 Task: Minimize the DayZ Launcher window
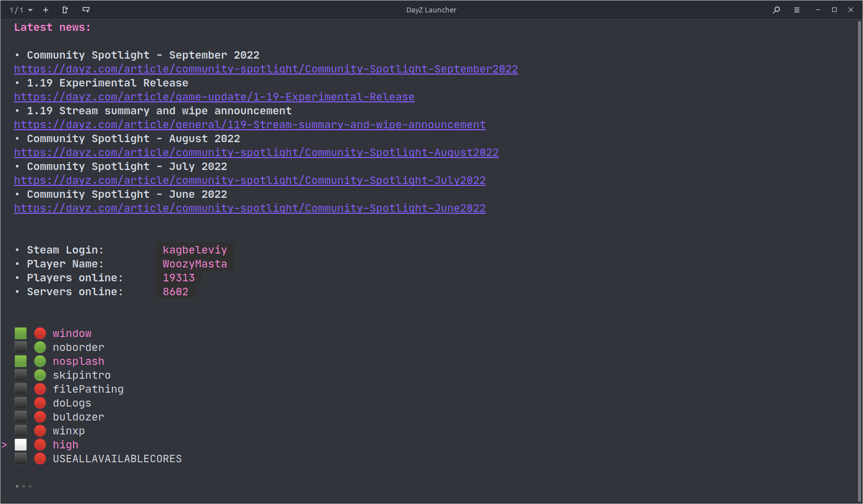(x=818, y=10)
